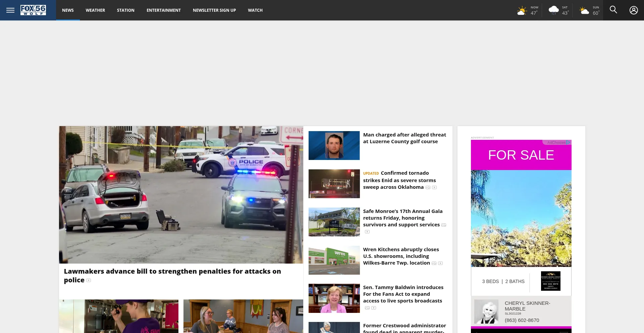
Task: Click the video icon beside Wren Kitchens headline
Action: click(440, 263)
